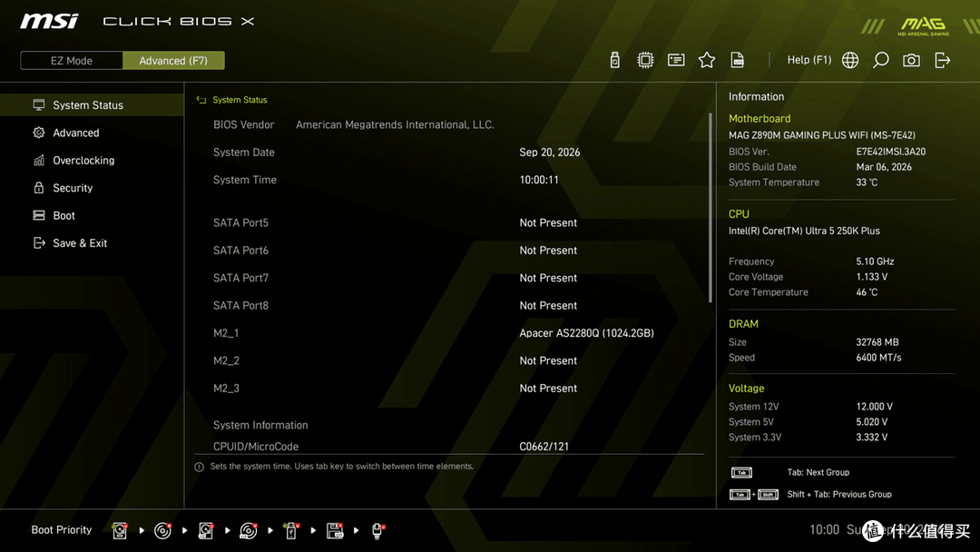This screenshot has height=552, width=980.
Task: Click System 5V value 5.020 V
Action: pos(872,422)
